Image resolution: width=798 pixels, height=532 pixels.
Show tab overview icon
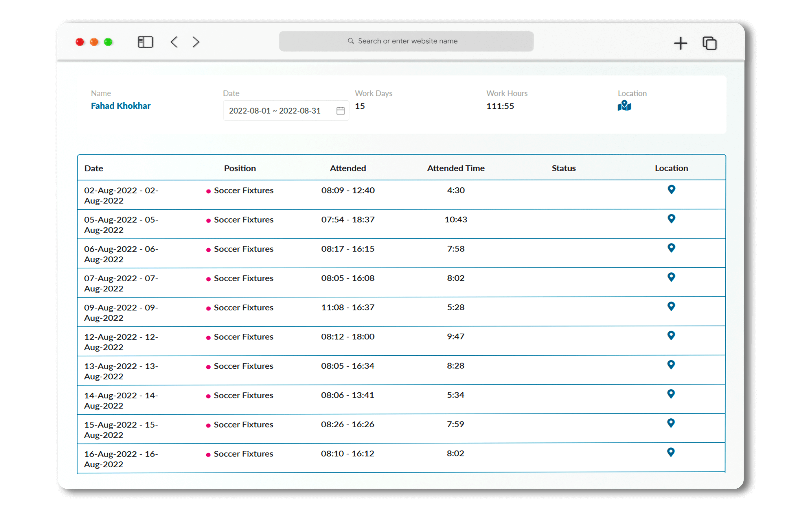(x=709, y=43)
